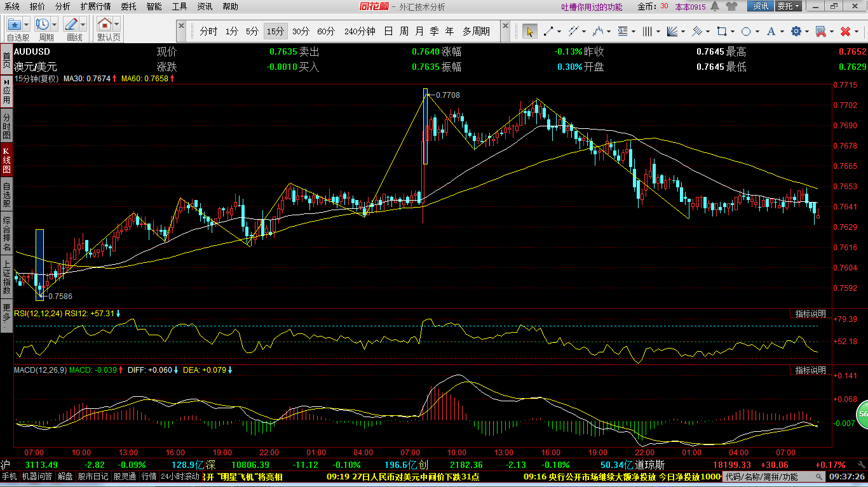Choose the line segment drawing tool

point(548,31)
